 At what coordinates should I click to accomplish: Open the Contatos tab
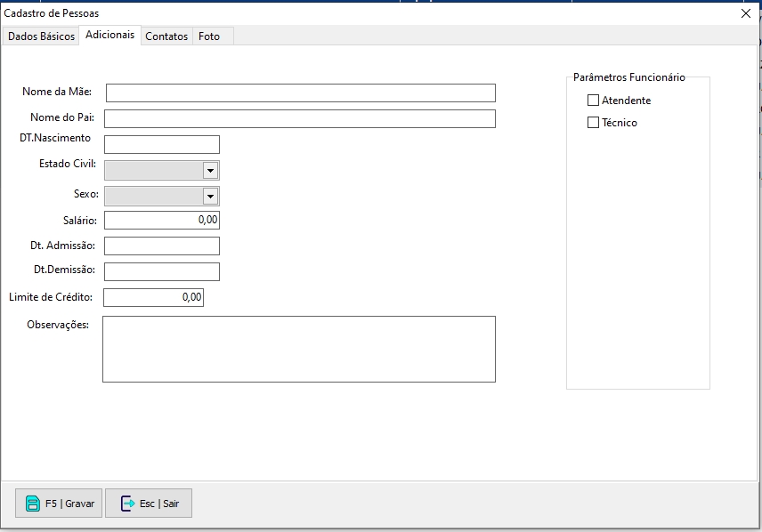coord(166,36)
